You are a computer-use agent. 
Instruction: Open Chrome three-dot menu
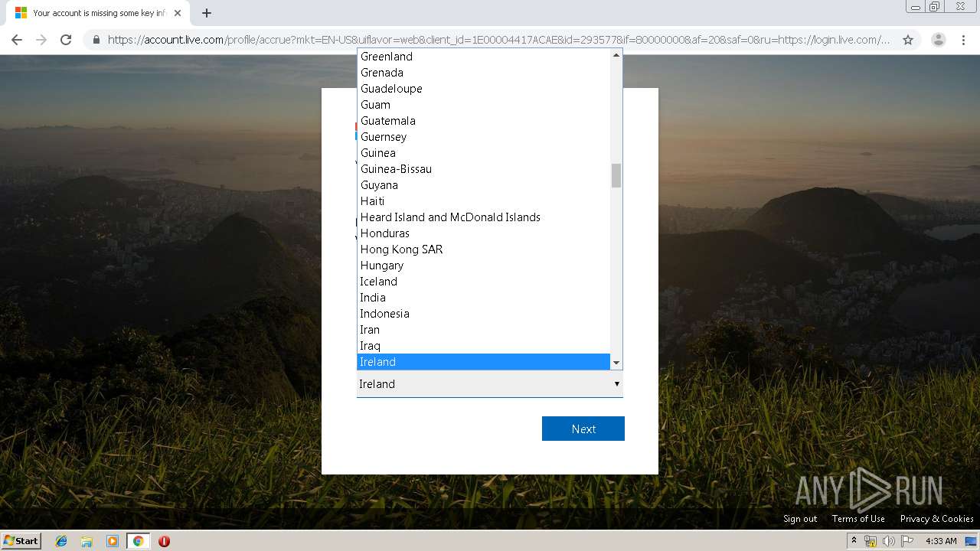[x=963, y=40]
